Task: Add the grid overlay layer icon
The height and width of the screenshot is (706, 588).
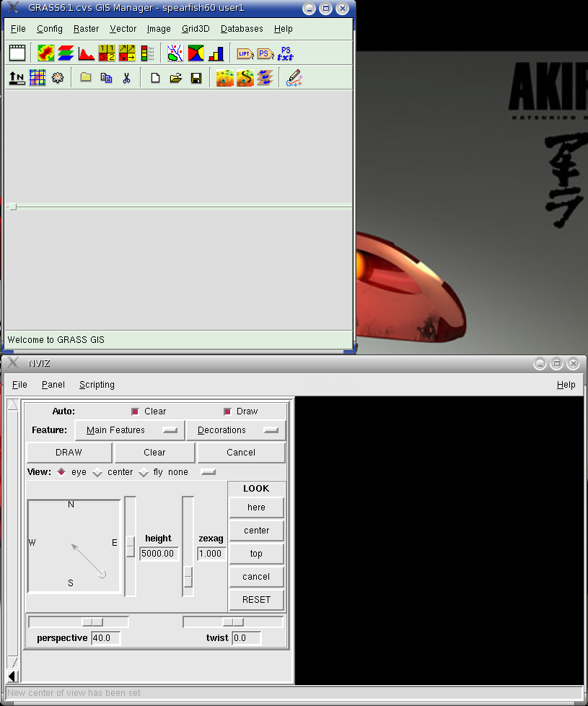Action: point(38,78)
